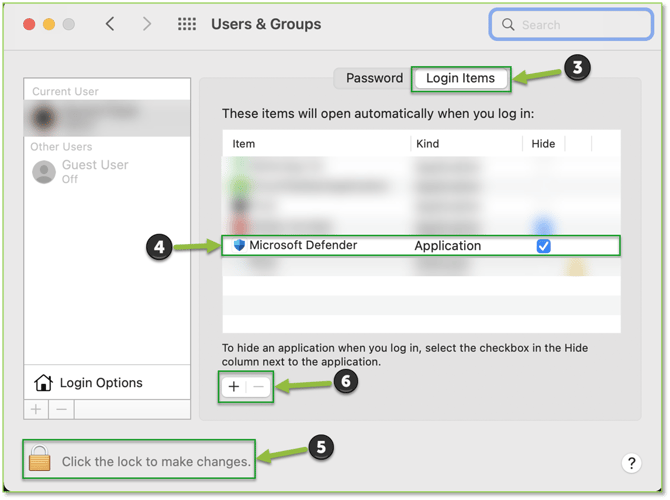670x500 pixels.
Task: Click the Microsoft Defender shield icon
Action: pos(239,245)
